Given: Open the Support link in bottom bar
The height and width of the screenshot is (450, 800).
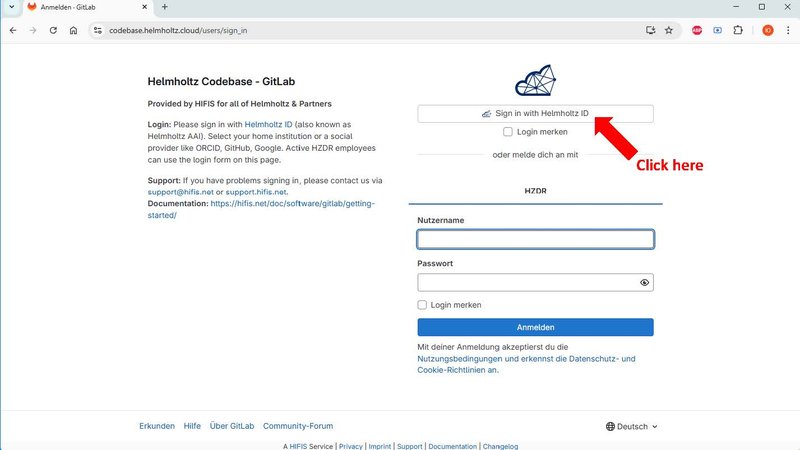Looking at the screenshot, I should [x=410, y=446].
